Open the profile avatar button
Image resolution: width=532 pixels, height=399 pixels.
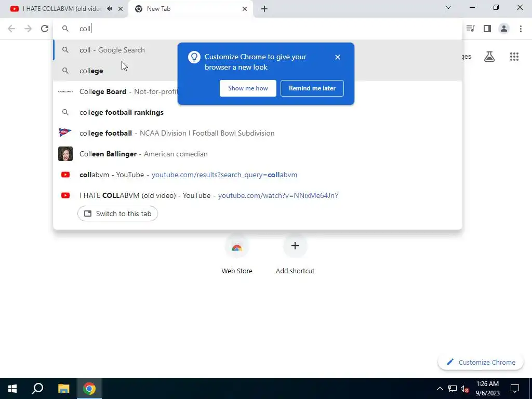[504, 29]
